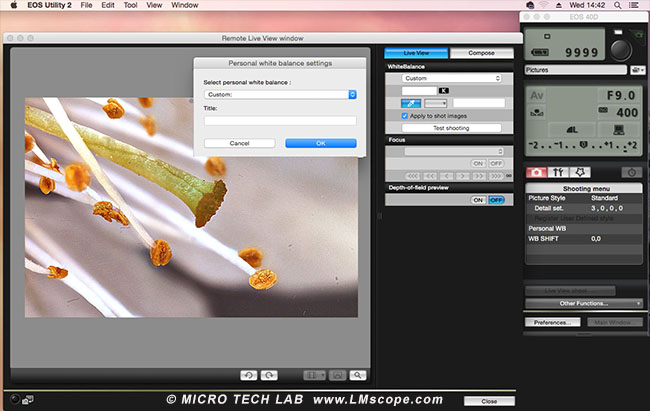Click the K color temperature icon
Image resolution: width=650 pixels, height=411 pixels.
(x=444, y=91)
